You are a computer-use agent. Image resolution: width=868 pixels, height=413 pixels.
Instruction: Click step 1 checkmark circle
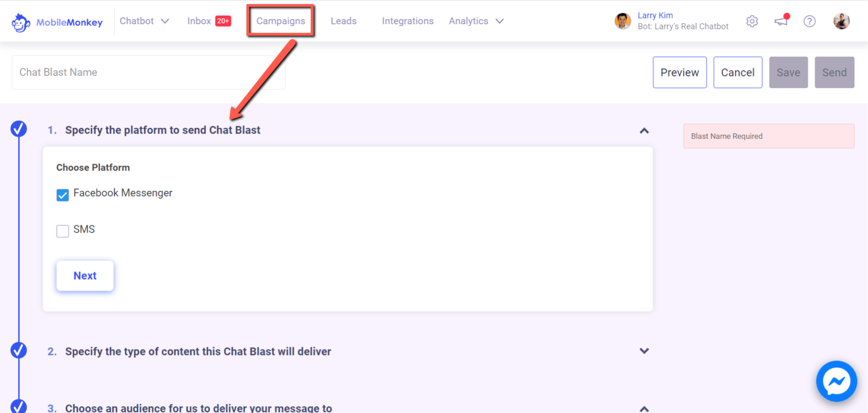[x=19, y=129]
